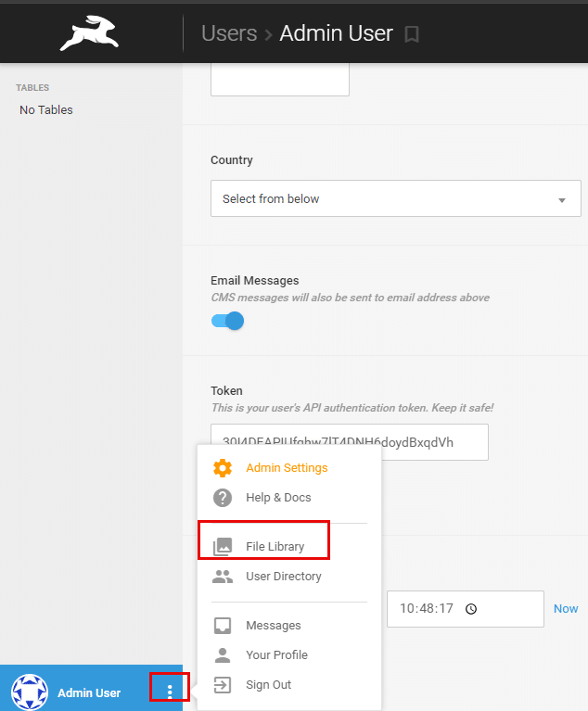Click the question mark help icon
The width and height of the screenshot is (588, 711).
click(223, 498)
